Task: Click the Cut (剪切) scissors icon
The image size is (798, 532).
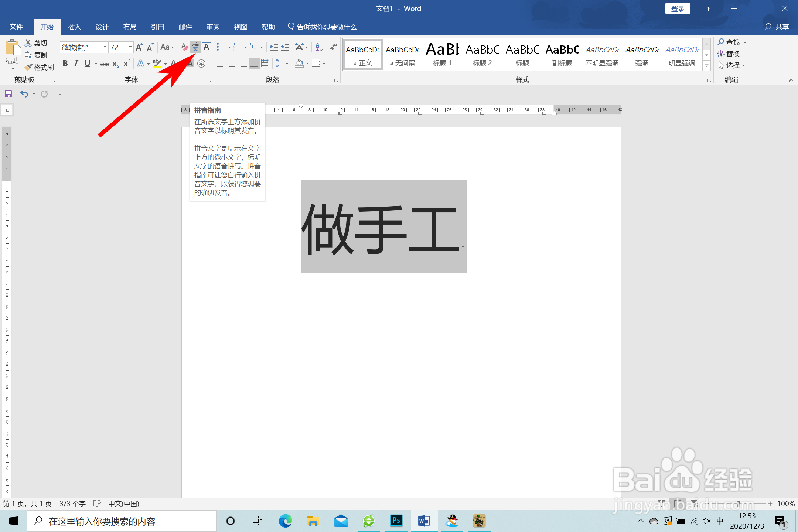Action: point(28,43)
